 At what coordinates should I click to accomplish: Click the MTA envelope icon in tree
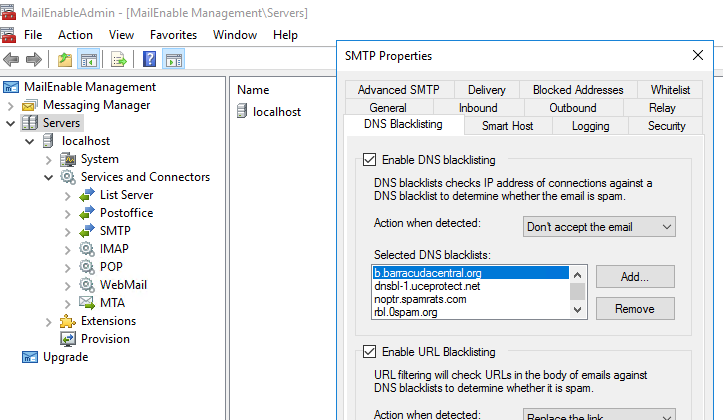87,303
